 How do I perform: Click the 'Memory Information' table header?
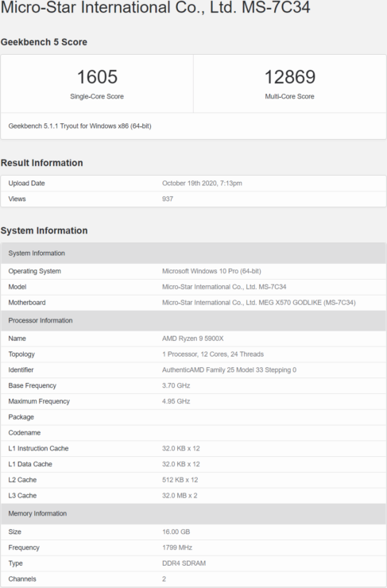194,514
